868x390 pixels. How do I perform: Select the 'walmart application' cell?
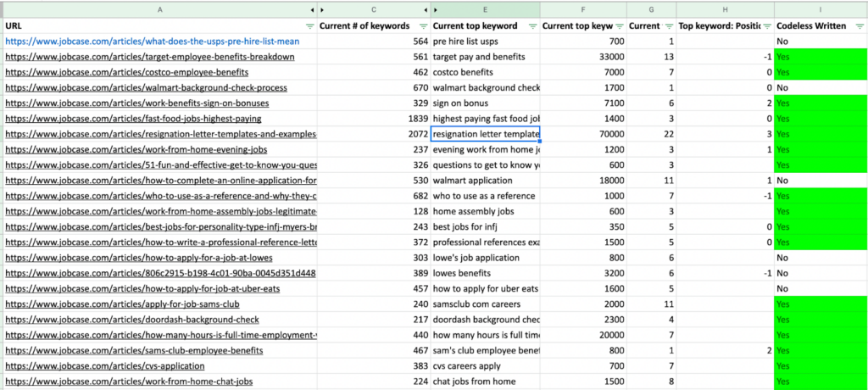coord(486,181)
